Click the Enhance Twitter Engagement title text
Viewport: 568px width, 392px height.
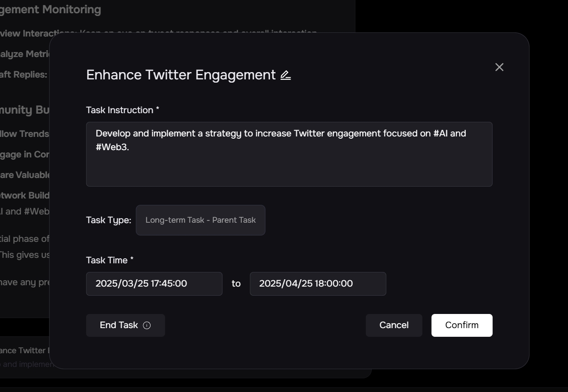(181, 75)
